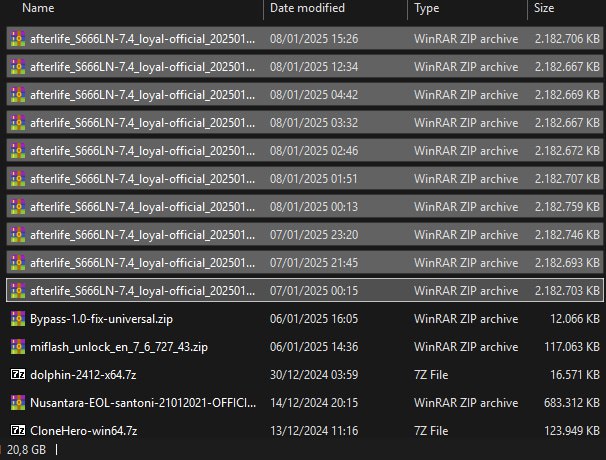The image size is (606, 460).
Task: Select the afterlife archive sized 2.182.693 KB
Action: 305,262
